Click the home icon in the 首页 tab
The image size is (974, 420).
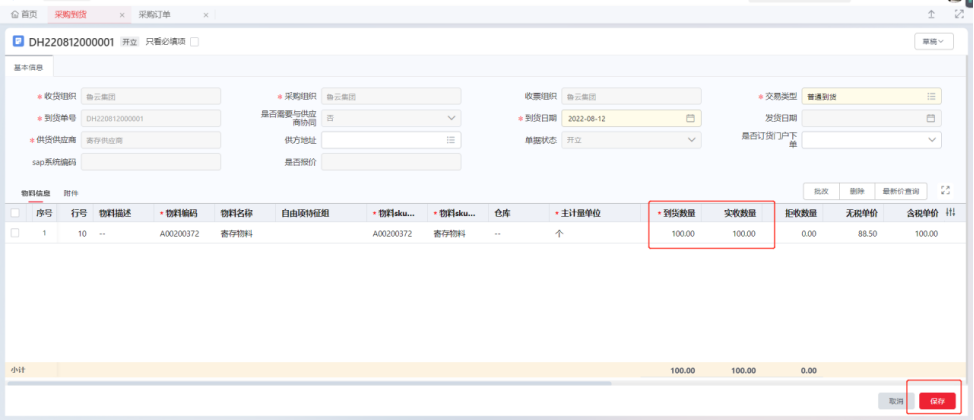pyautogui.click(x=14, y=15)
